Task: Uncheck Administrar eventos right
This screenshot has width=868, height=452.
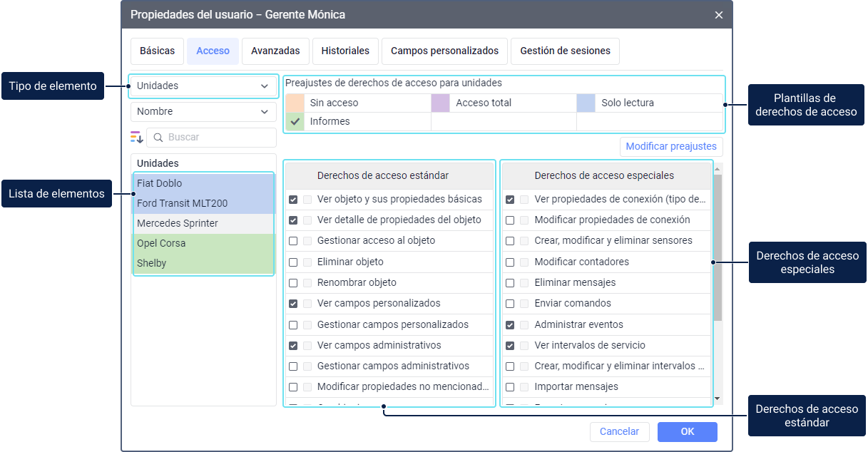Action: (x=510, y=325)
